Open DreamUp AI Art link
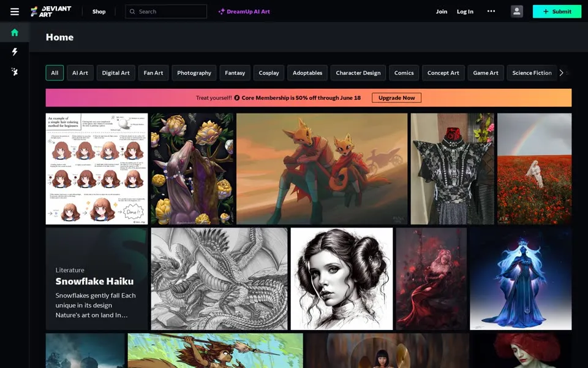Image resolution: width=588 pixels, height=368 pixels. point(244,12)
